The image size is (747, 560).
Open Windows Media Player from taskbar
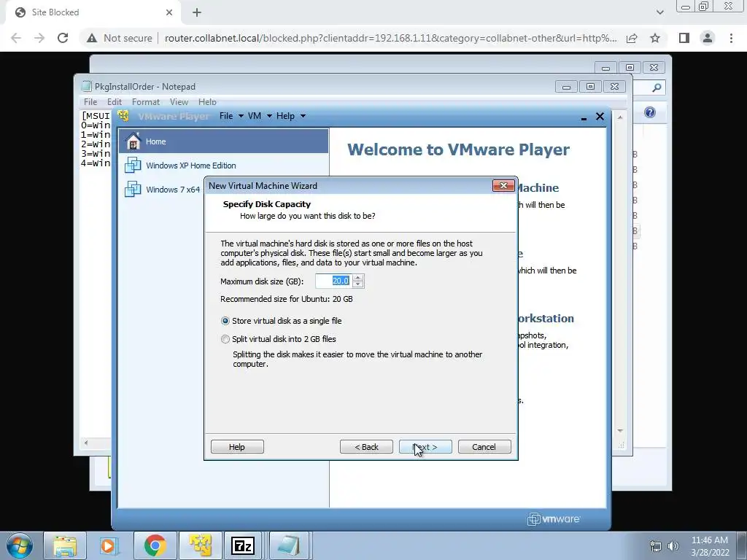(109, 545)
